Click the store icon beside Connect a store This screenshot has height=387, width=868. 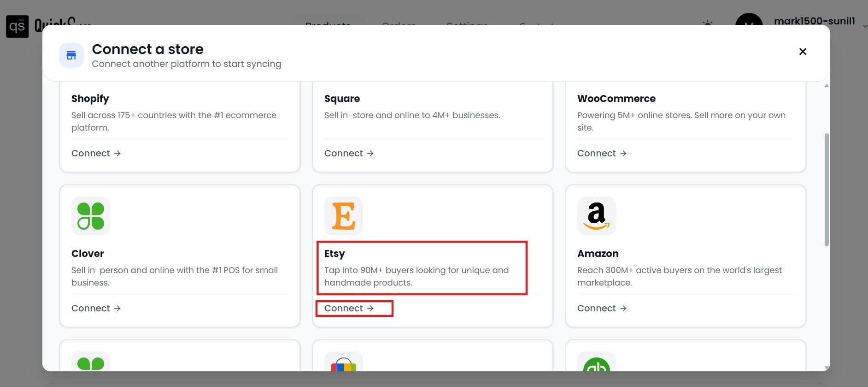click(71, 55)
